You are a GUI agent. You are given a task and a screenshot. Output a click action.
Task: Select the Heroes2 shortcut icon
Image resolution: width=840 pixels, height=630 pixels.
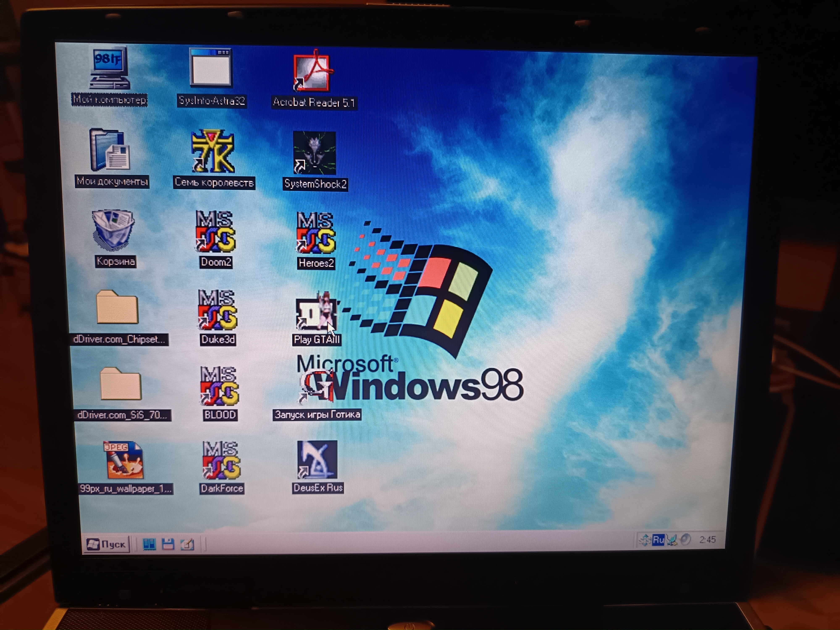[x=316, y=233]
